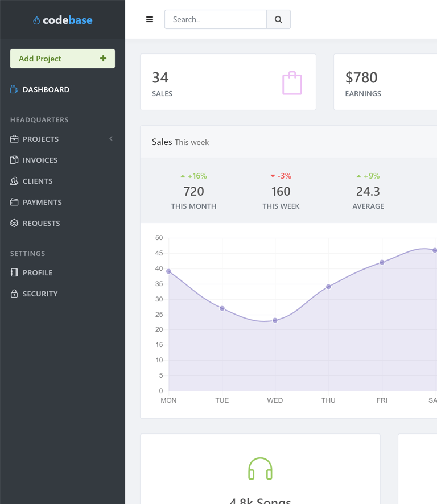Screen dimensions: 437x504
Task: Click the red down arrow beside -3%
Action: 273,176
